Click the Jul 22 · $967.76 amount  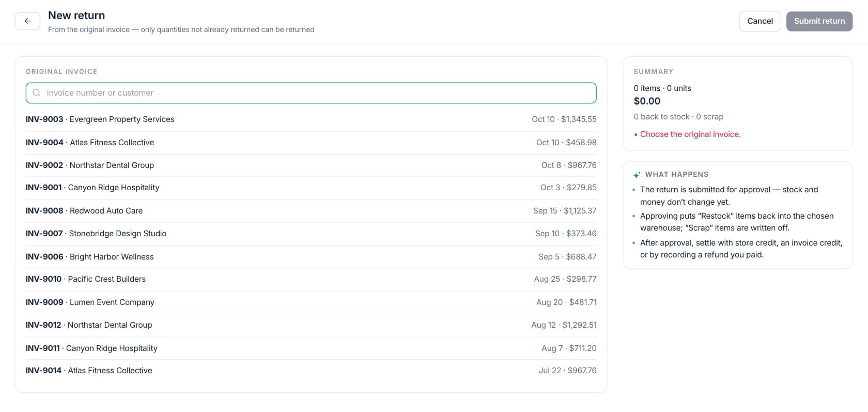[x=567, y=371]
